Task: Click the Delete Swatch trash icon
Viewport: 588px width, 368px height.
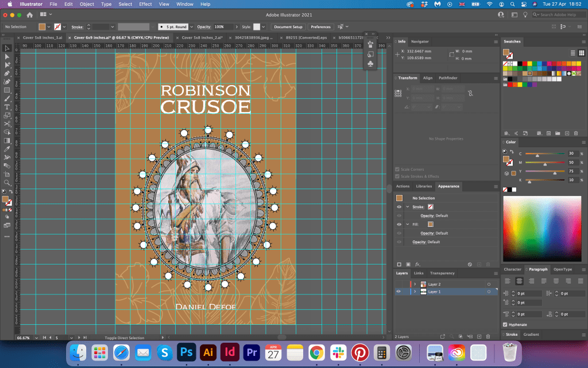Action: [x=576, y=133]
